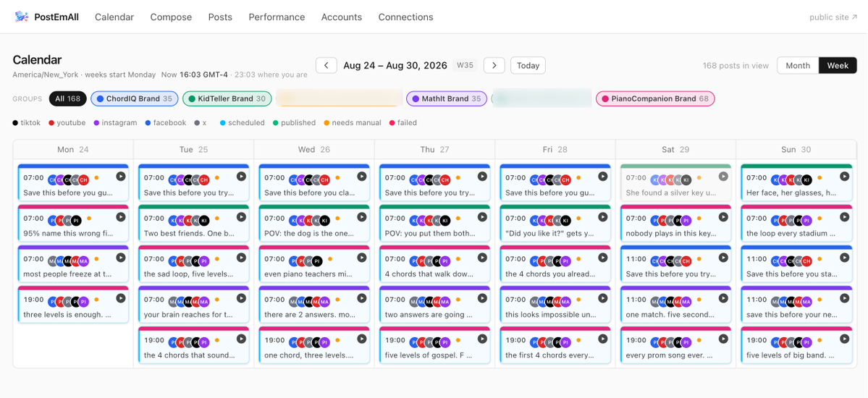Image resolution: width=868 pixels, height=398 pixels.
Task: Select the Mon 24 column header
Action: (x=73, y=150)
